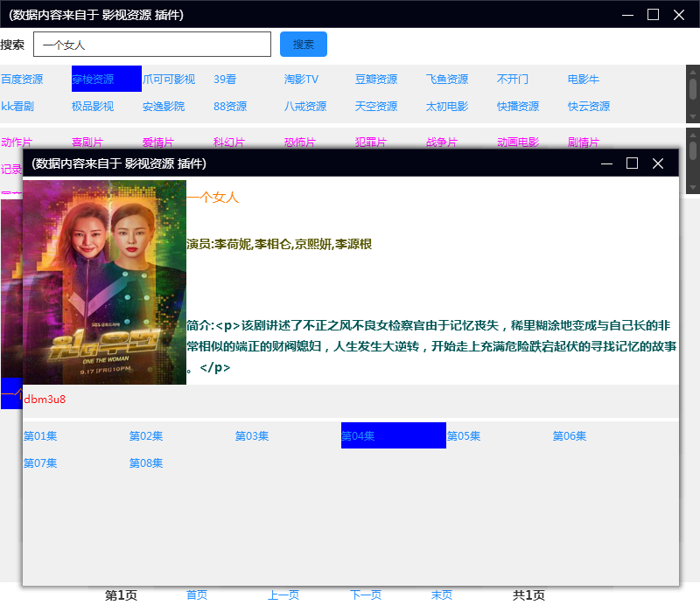The width and height of the screenshot is (700, 612).
Task: Open episode 第03集
Action: pos(252,436)
